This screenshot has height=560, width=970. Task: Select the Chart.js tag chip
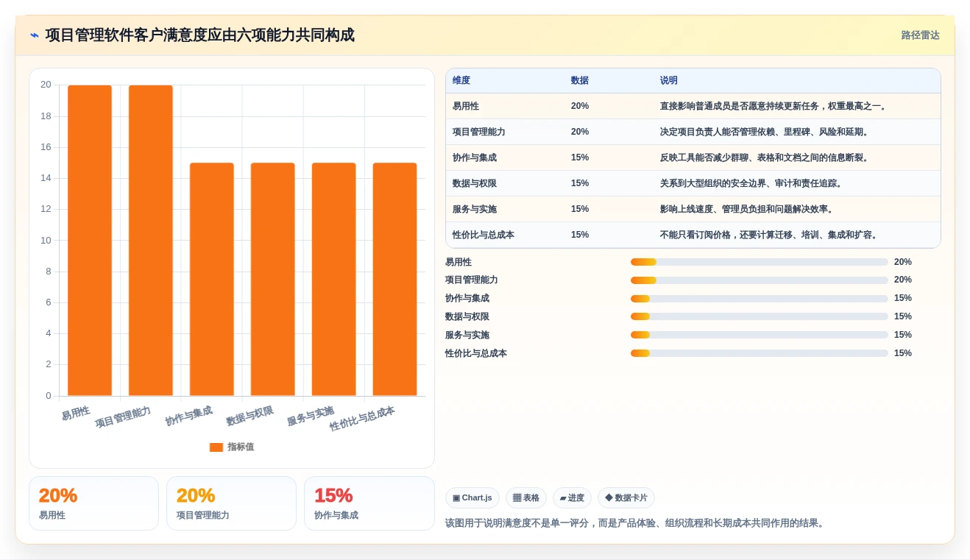[472, 498]
